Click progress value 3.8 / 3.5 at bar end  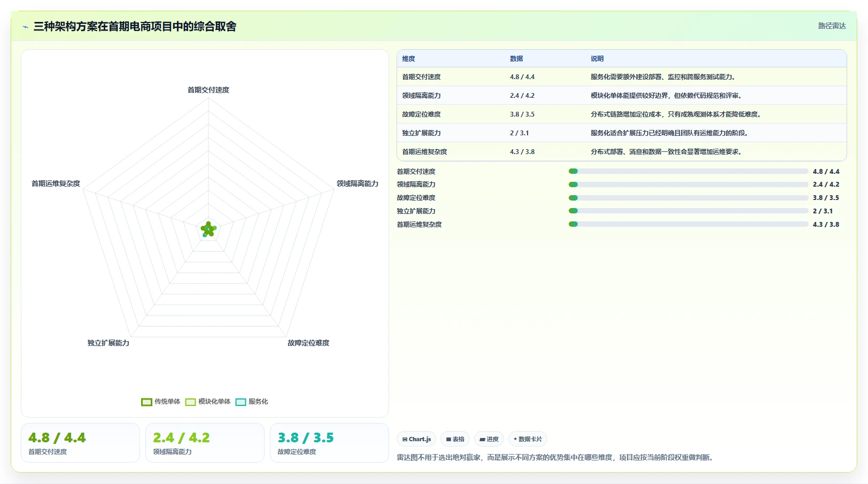click(826, 198)
